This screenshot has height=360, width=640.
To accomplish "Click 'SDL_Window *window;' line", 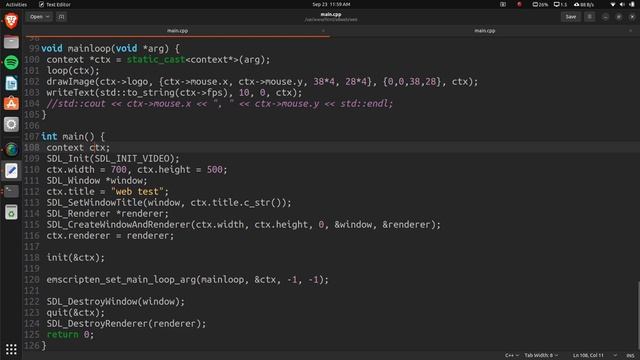I will pyautogui.click(x=97, y=180).
